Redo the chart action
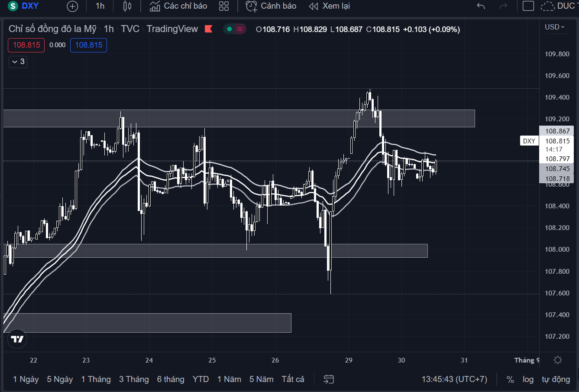This screenshot has width=579, height=392. [x=503, y=6]
